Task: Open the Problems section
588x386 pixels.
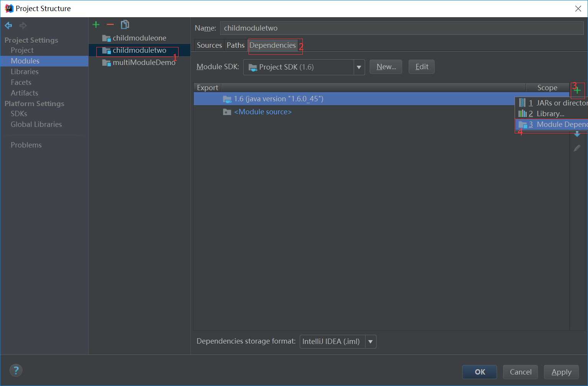Action: pos(26,145)
